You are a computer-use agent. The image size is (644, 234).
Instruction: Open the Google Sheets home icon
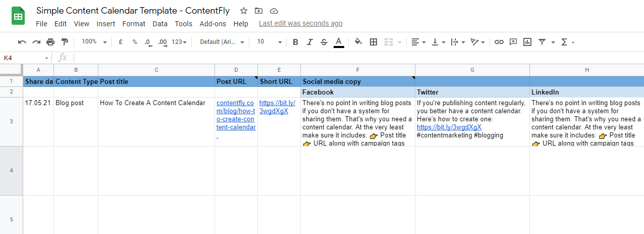(x=19, y=16)
